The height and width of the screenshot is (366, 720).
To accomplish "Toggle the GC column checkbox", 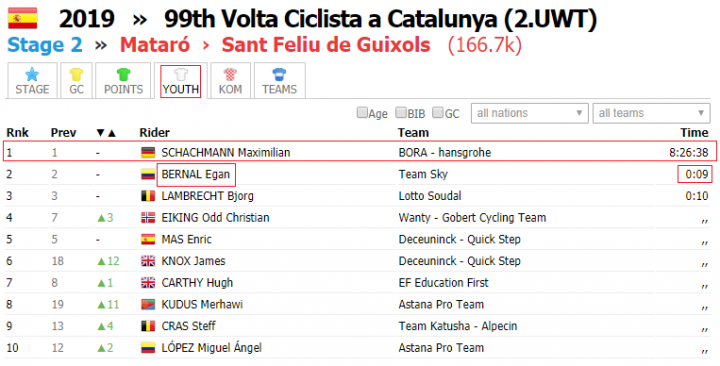I will click(438, 113).
